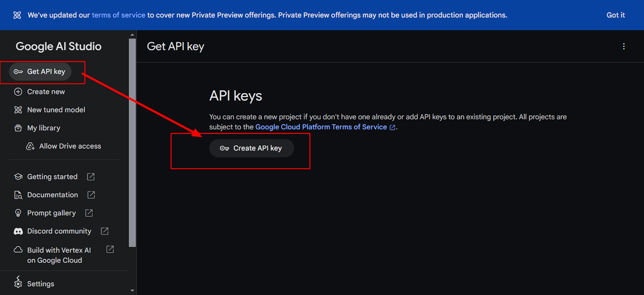Click the New tuned model icon
The width and height of the screenshot is (644, 295).
tap(18, 110)
